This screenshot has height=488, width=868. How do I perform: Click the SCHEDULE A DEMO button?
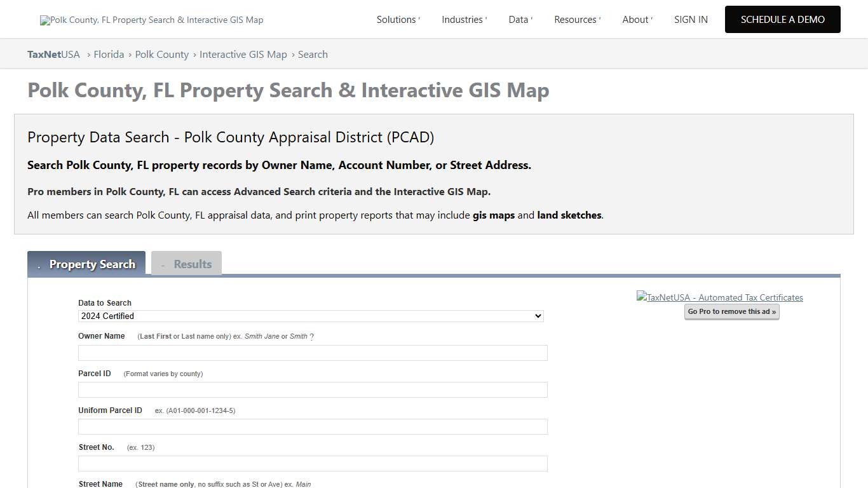[x=782, y=19]
